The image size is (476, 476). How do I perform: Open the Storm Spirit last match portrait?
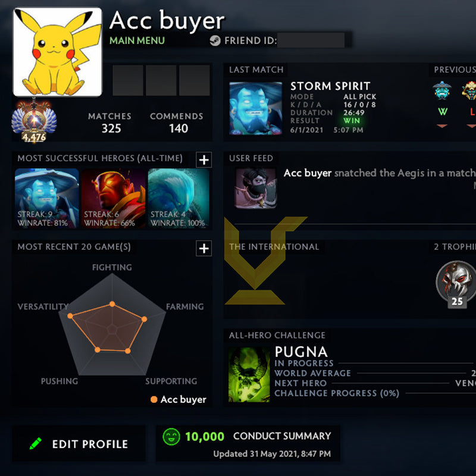[256, 108]
